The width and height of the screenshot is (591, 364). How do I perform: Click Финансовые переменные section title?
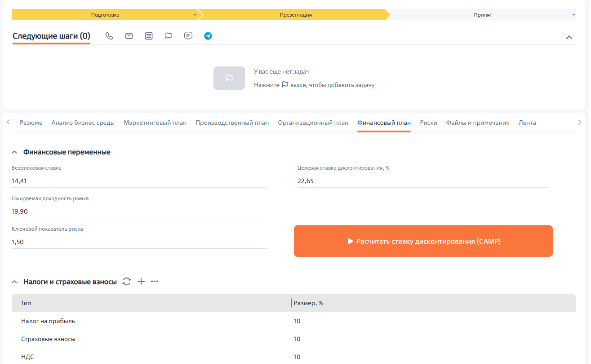click(x=67, y=152)
